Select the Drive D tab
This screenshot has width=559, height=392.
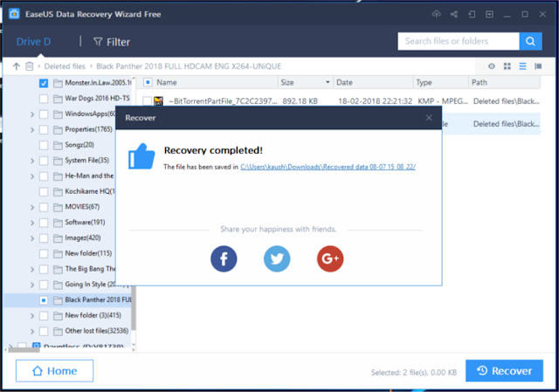pyautogui.click(x=33, y=42)
